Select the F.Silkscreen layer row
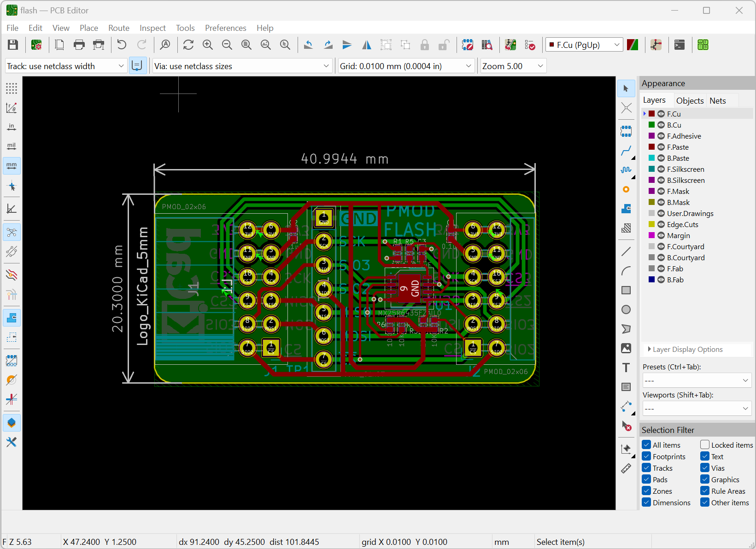The height and width of the screenshot is (549, 756). [686, 169]
